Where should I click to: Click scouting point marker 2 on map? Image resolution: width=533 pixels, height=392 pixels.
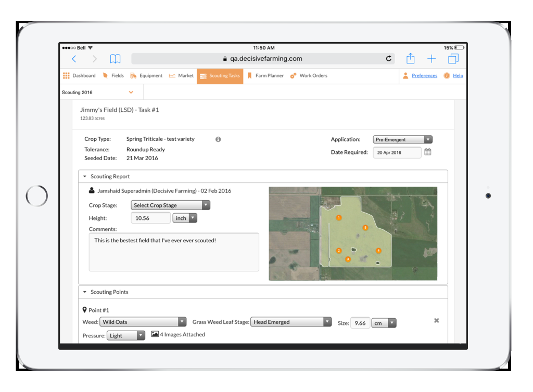pyautogui.click(x=338, y=251)
